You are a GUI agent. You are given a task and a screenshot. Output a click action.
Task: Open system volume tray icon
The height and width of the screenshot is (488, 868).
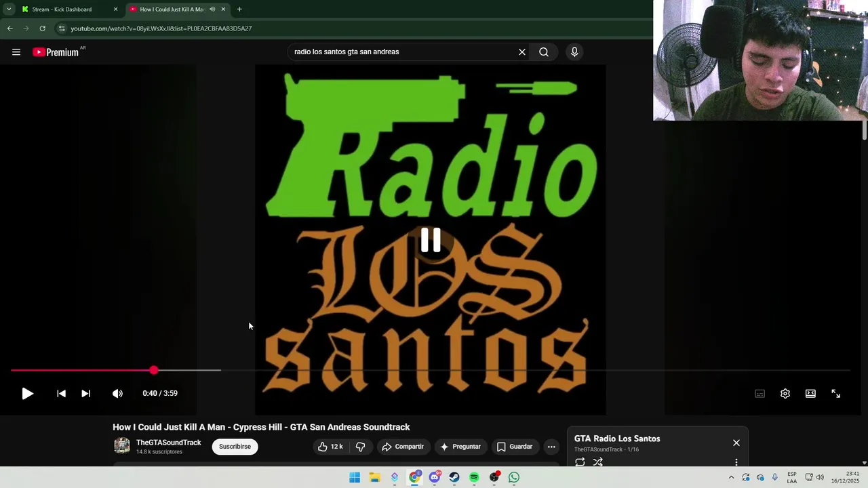(820, 478)
